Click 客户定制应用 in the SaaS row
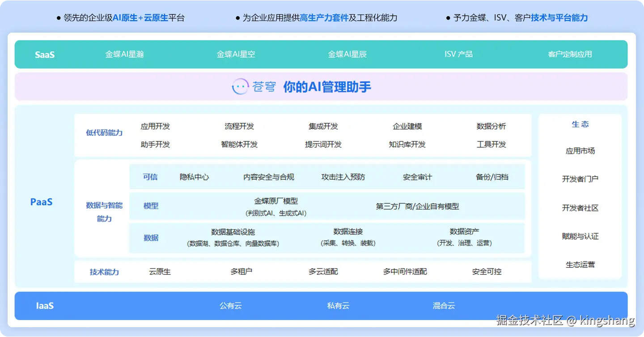The width and height of the screenshot is (644, 337). point(570,55)
